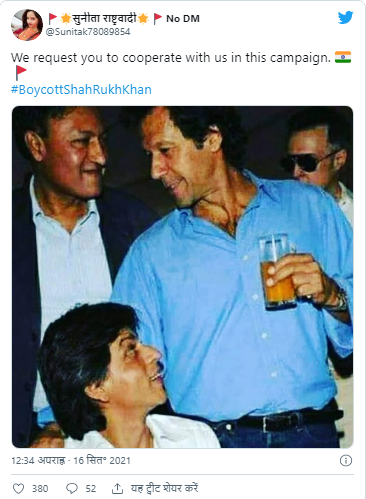Click the share upload arrow icon

117,489
